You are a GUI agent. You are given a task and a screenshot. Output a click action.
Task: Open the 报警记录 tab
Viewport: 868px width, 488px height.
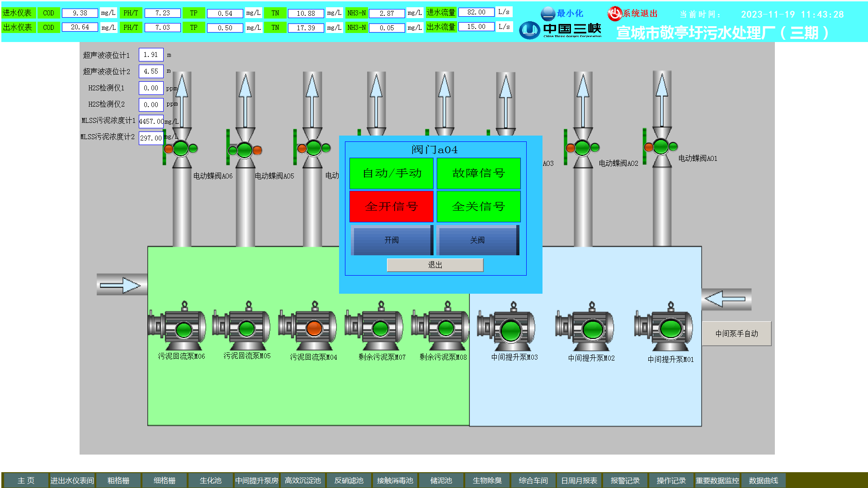[x=625, y=480]
